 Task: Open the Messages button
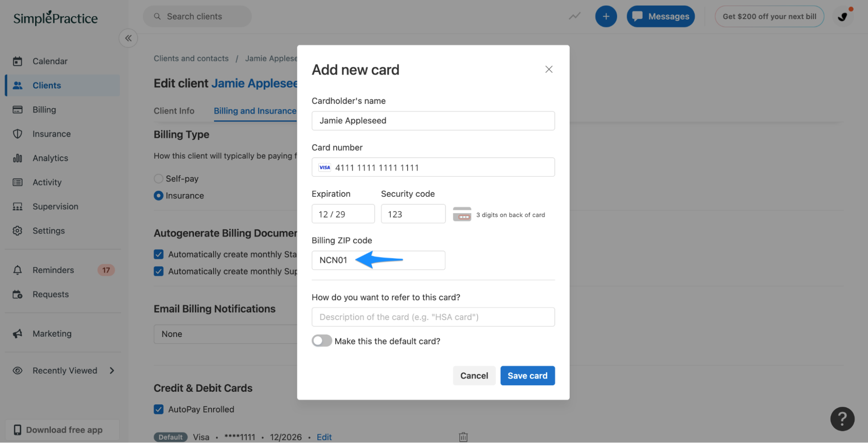[x=660, y=17]
